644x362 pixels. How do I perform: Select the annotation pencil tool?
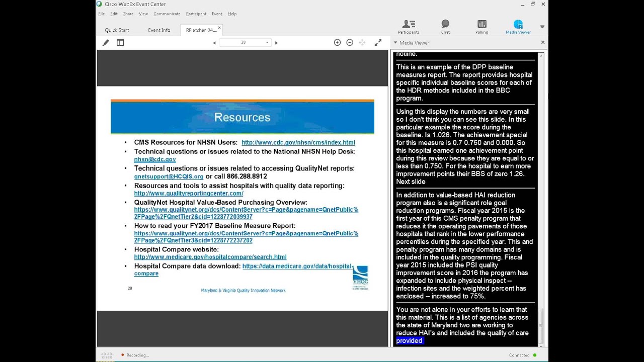click(x=106, y=43)
